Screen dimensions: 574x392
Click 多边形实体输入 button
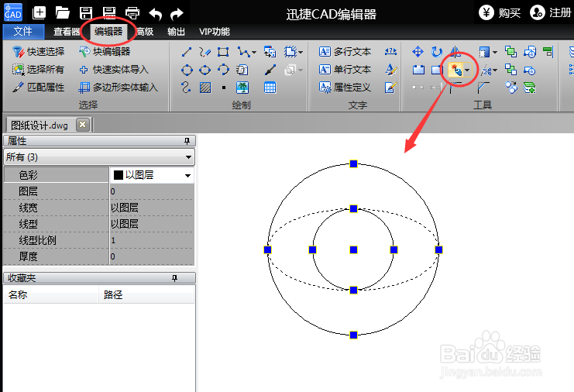click(x=118, y=88)
